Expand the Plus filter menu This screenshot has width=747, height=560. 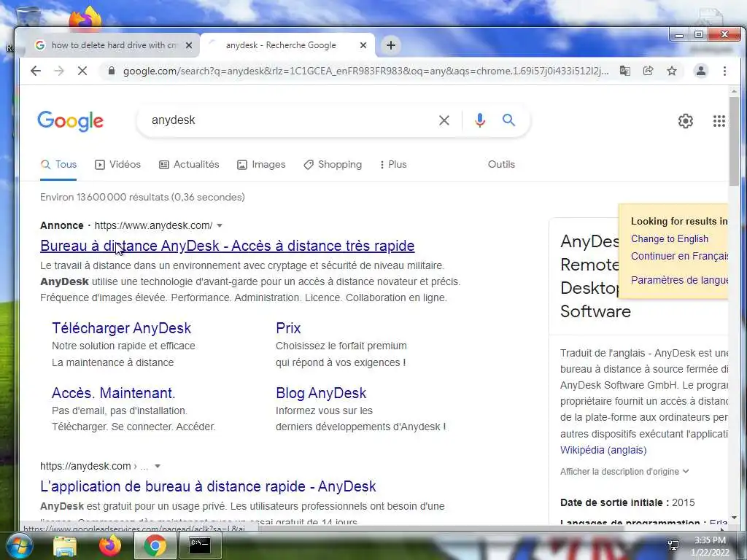point(393,165)
